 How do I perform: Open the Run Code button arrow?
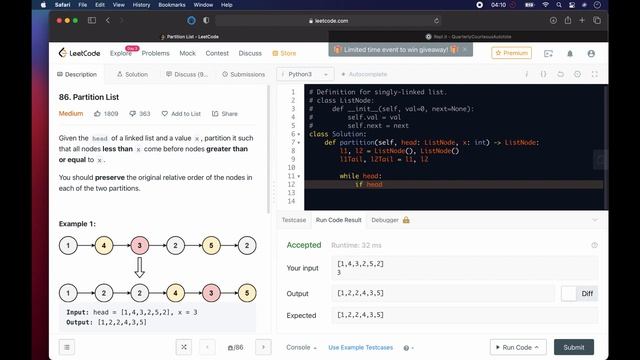(537, 347)
